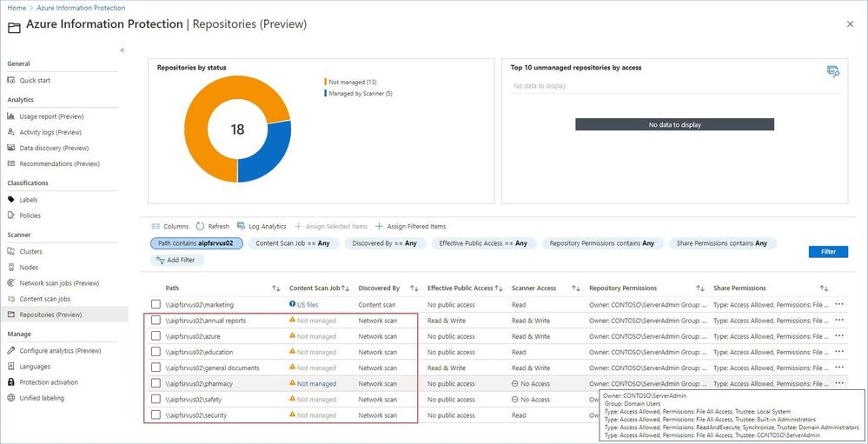This screenshot has width=868, height=444.
Task: Open the more options menu for azure row
Action: pyautogui.click(x=839, y=335)
